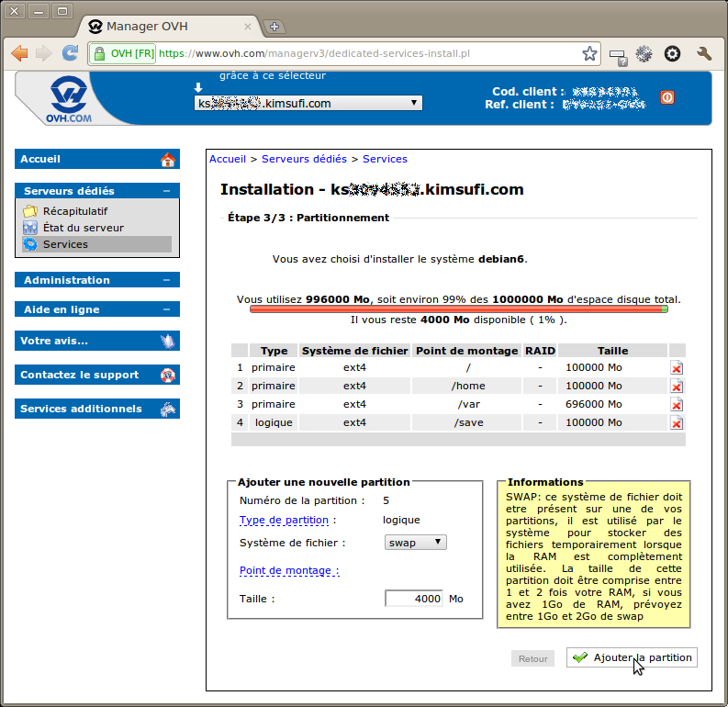This screenshot has width=728, height=707.
Task: Delete the /home partition row
Action: 677,387
